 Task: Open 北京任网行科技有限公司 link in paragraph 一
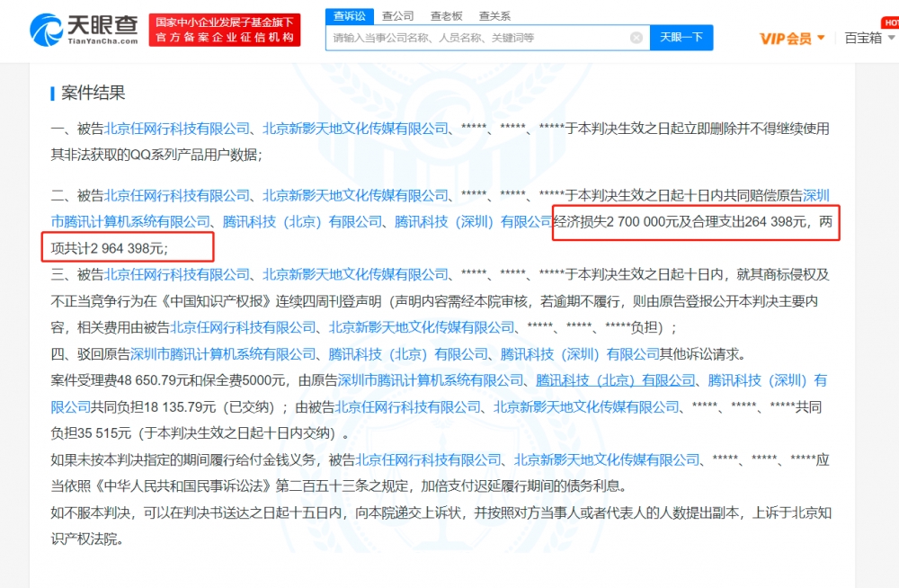177,129
